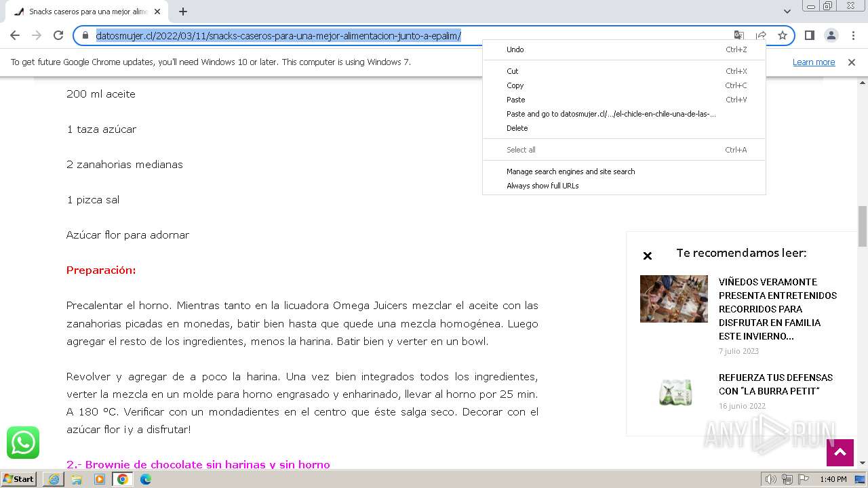Click 'Azúcar flor para adornar' text
This screenshot has height=488, width=868.
pyautogui.click(x=127, y=235)
